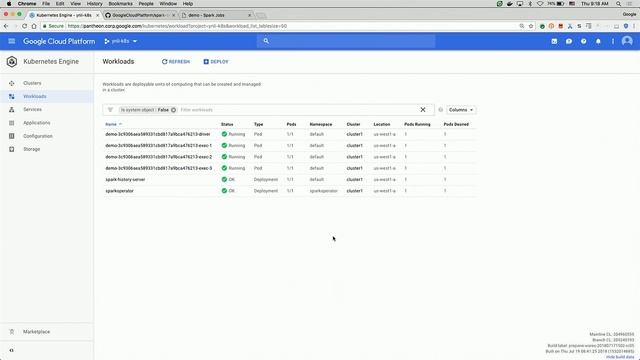The image size is (640, 360).
Task: Open the Chrome History menu
Action: point(94,4)
